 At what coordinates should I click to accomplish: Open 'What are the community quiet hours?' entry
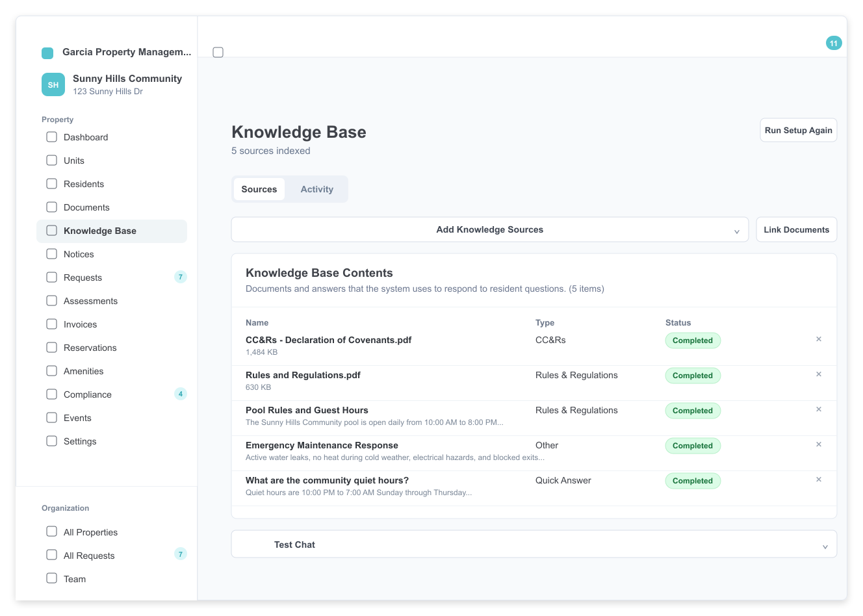pyautogui.click(x=327, y=480)
